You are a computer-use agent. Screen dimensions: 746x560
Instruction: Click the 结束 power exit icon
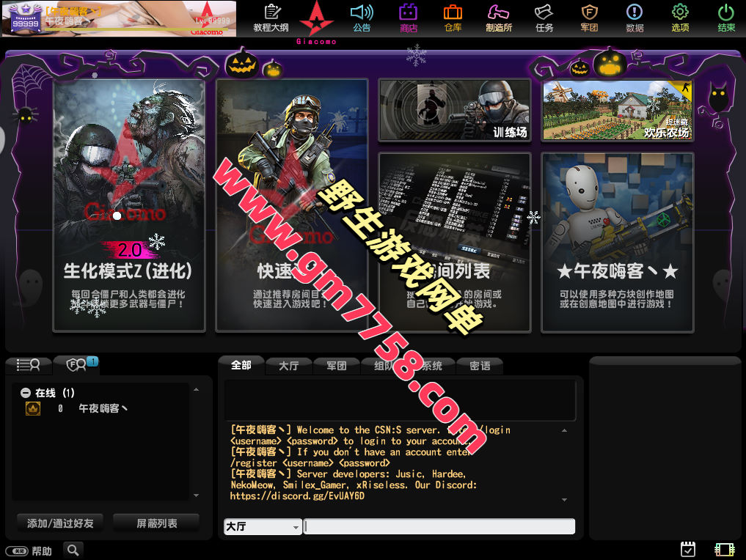[725, 20]
